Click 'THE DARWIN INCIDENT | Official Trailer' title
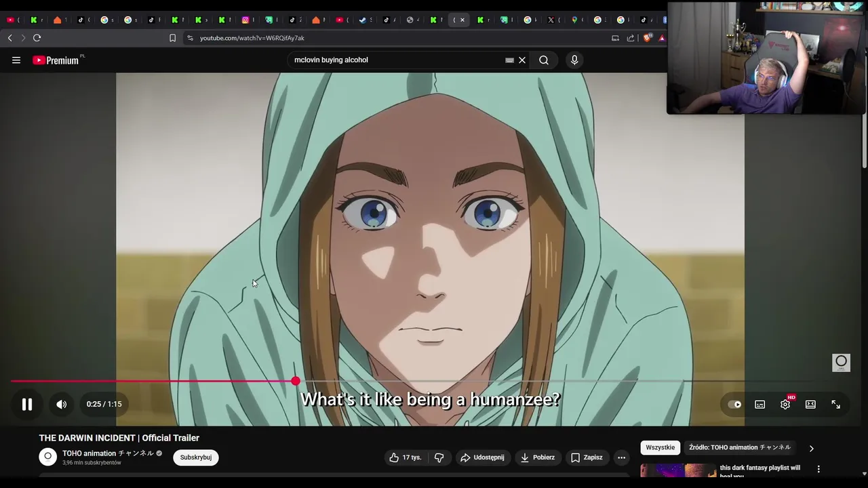This screenshot has height=488, width=868. click(119, 438)
